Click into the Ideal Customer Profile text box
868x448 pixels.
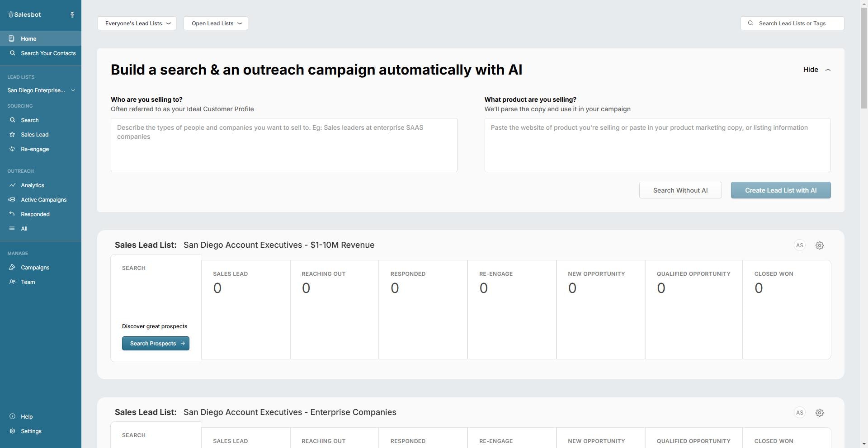point(284,145)
